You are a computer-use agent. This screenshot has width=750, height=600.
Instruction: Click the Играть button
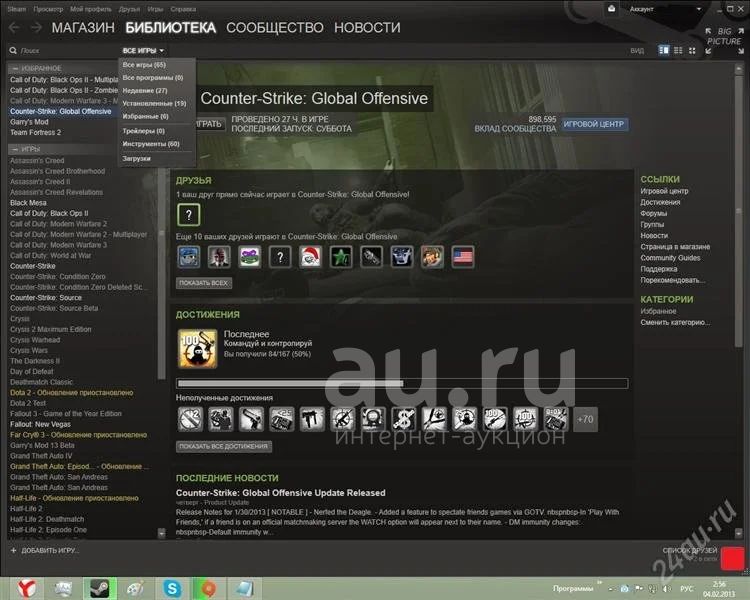210,124
